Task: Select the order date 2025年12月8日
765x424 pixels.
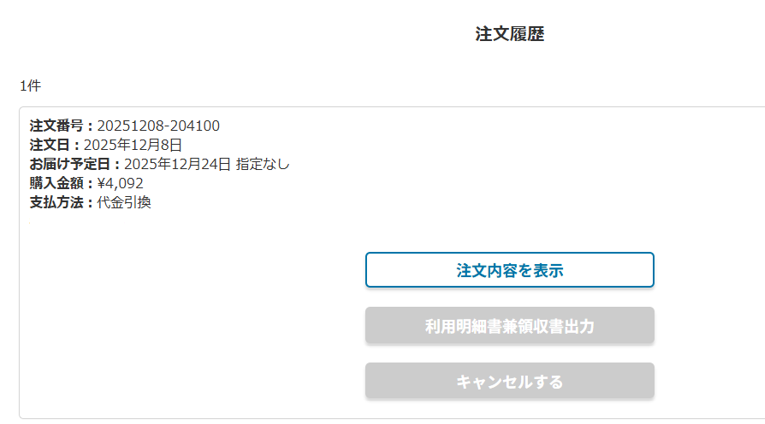Action: pos(133,145)
